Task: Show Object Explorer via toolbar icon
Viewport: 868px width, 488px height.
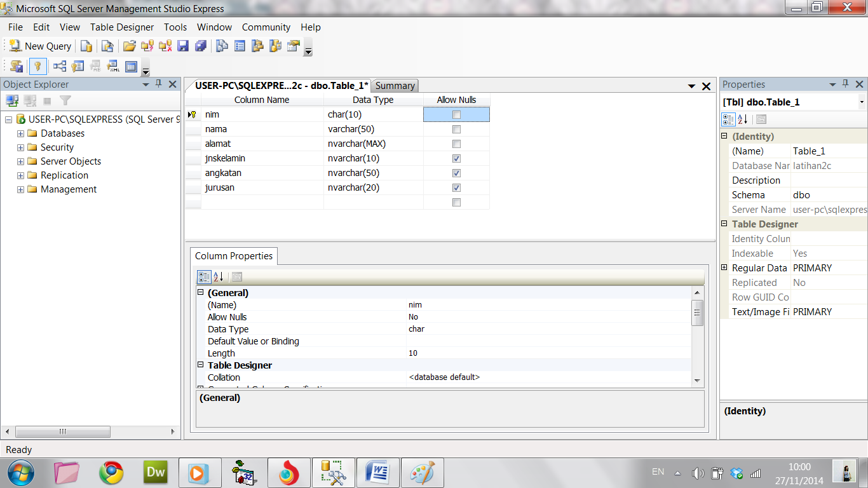Action: (257, 46)
